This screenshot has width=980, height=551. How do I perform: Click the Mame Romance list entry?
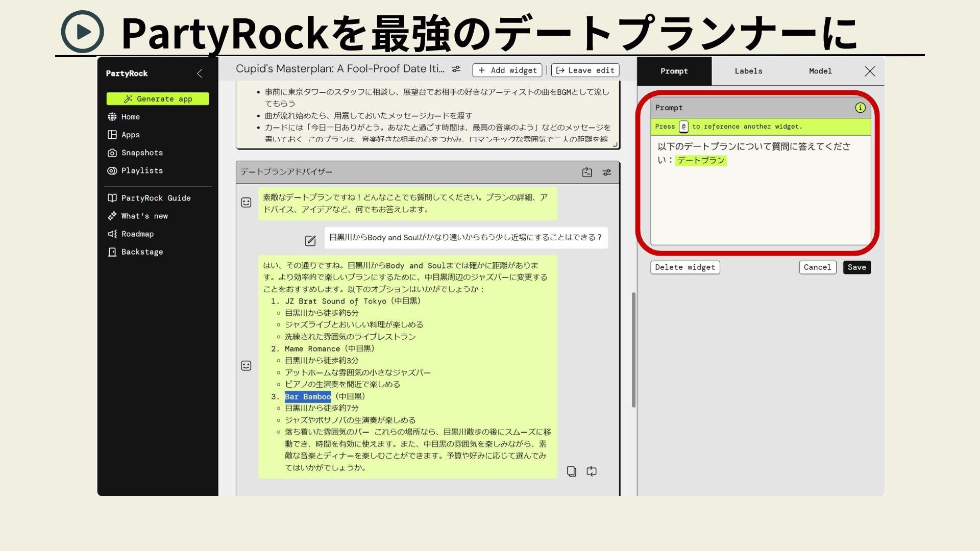pyautogui.click(x=330, y=348)
